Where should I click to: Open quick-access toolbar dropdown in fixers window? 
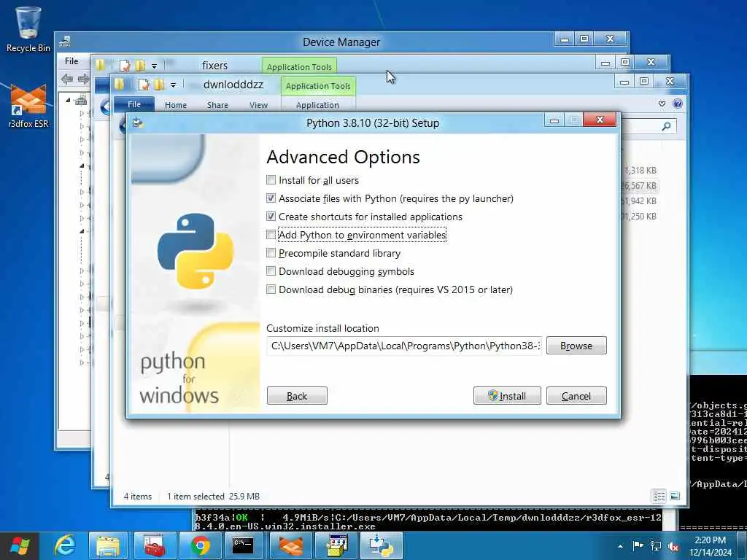(155, 66)
